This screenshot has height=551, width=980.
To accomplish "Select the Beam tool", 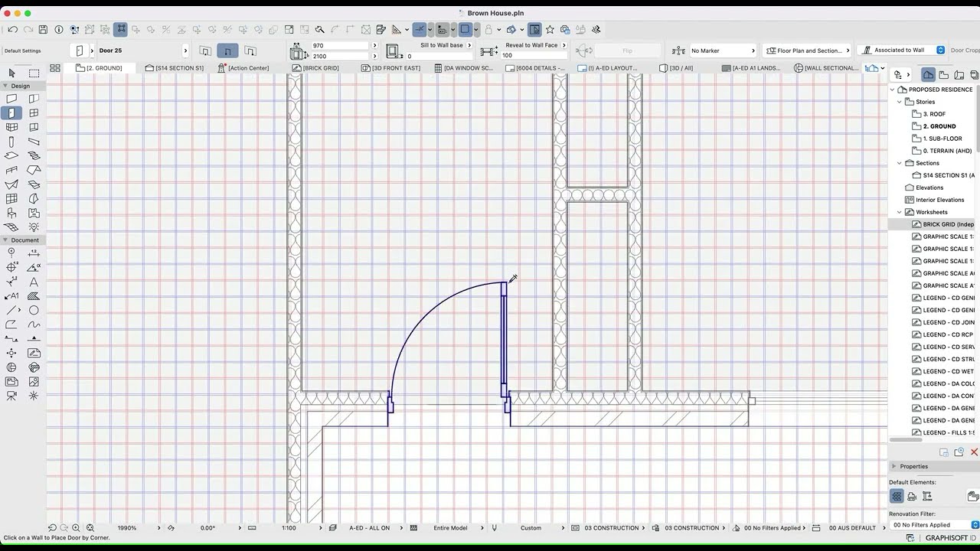I will tap(34, 142).
